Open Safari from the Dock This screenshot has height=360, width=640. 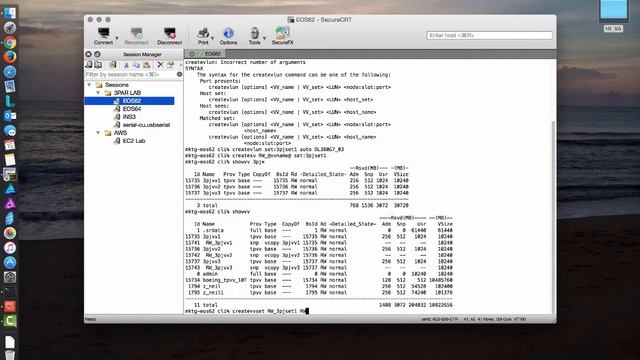tap(10, 71)
